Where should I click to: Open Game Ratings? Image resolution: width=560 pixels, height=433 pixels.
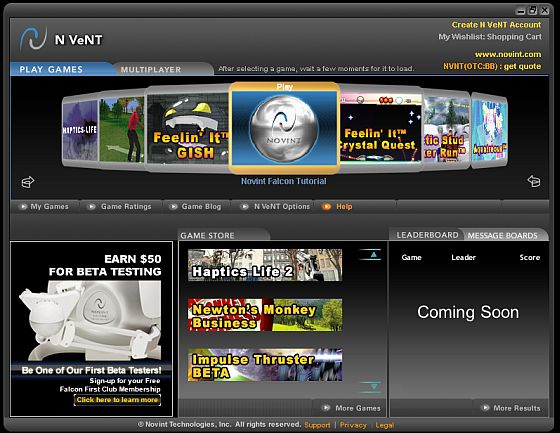pyautogui.click(x=126, y=206)
